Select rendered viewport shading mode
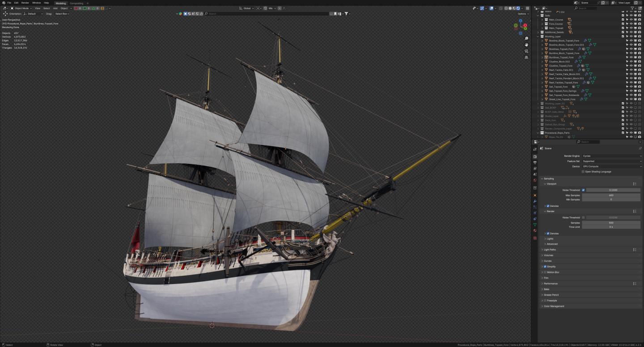Screen dimensions: 644x347 coord(518,8)
